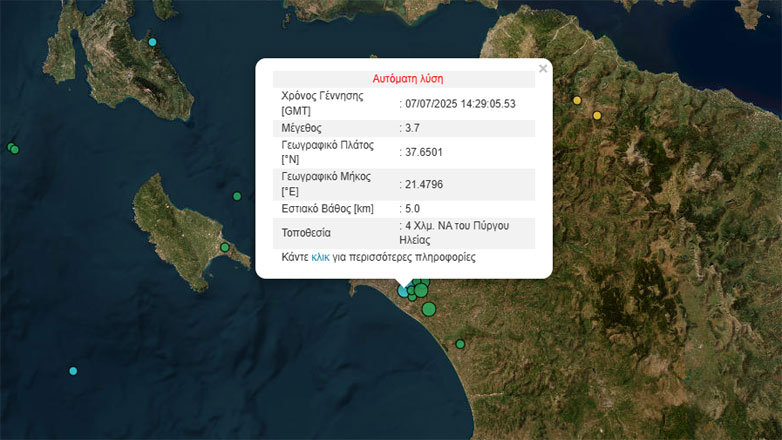Click the longitude value '21.4796'
Viewport: 782px width, 440px height.
pyautogui.click(x=424, y=185)
